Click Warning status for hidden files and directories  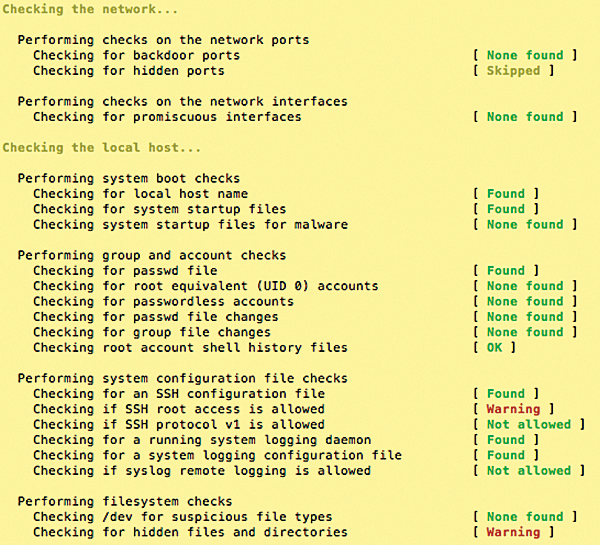pos(513,532)
